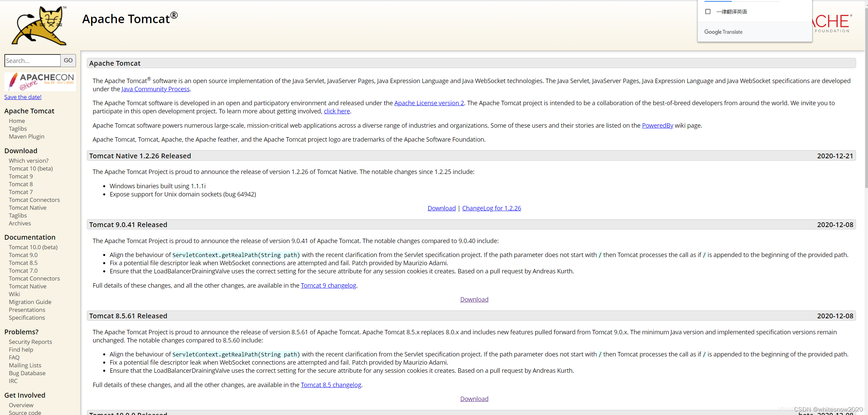Click the Apache Tomcat cat logo

point(38,25)
